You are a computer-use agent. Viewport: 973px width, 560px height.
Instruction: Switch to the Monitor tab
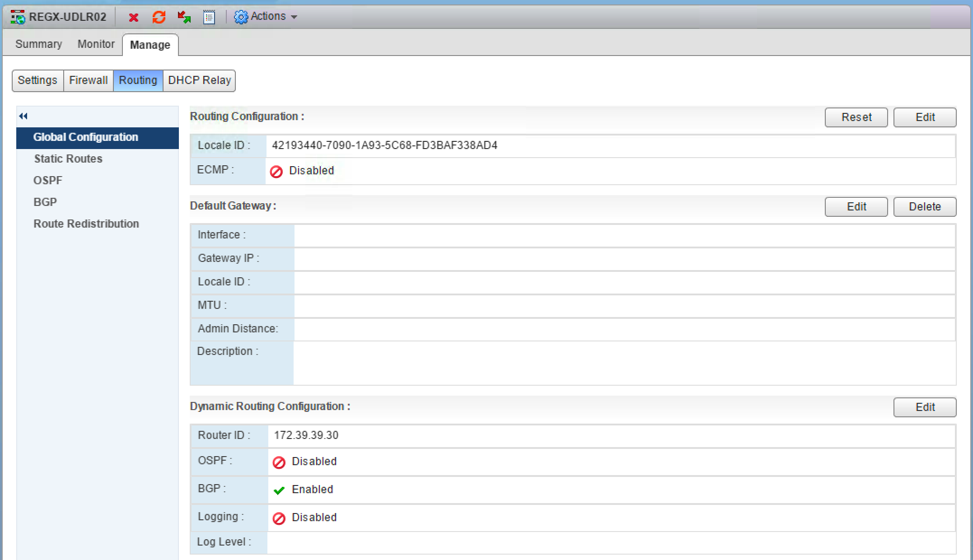pos(96,44)
